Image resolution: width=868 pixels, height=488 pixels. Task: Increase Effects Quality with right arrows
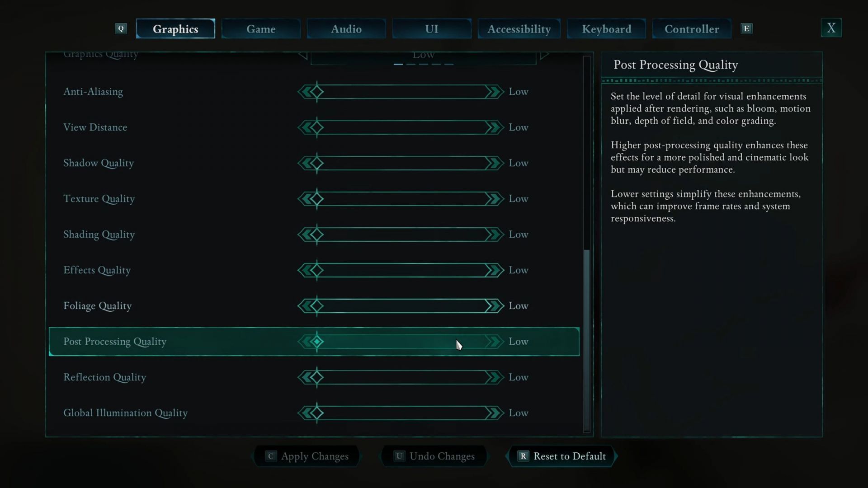point(495,270)
